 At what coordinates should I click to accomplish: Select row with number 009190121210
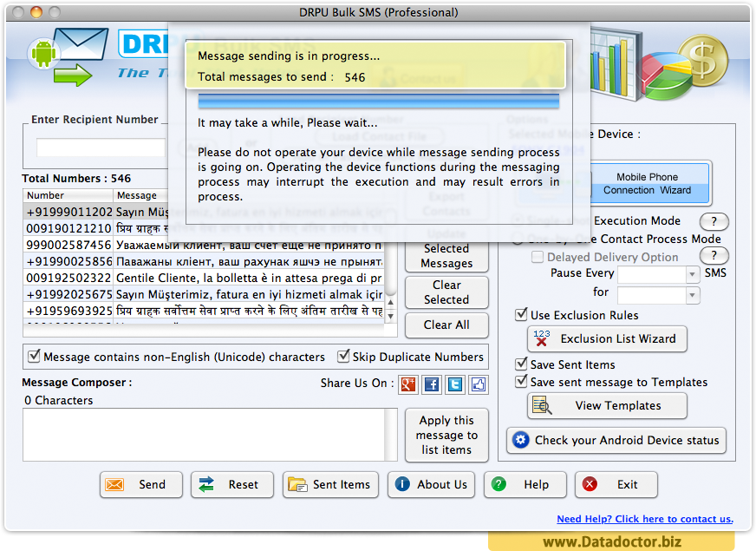pos(96,228)
